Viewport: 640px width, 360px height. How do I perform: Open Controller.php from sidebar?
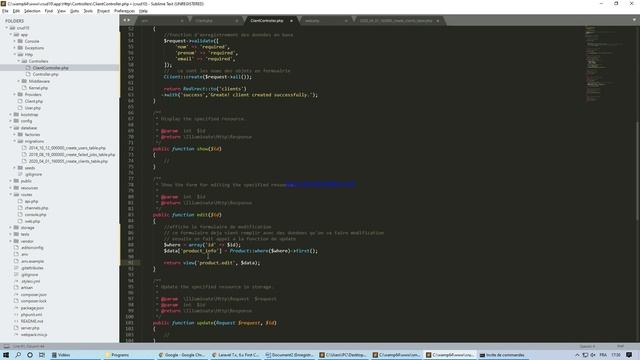coord(45,75)
